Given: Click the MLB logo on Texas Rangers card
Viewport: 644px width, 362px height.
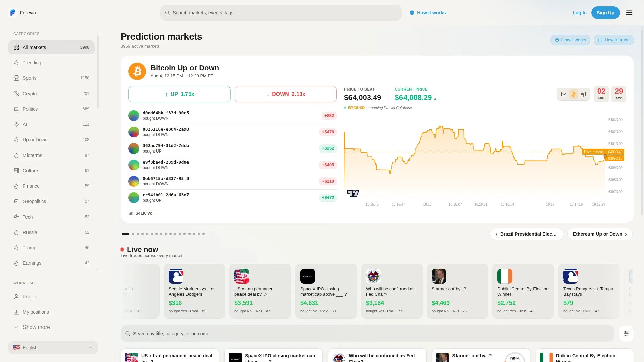Looking at the screenshot, I should click(x=571, y=276).
